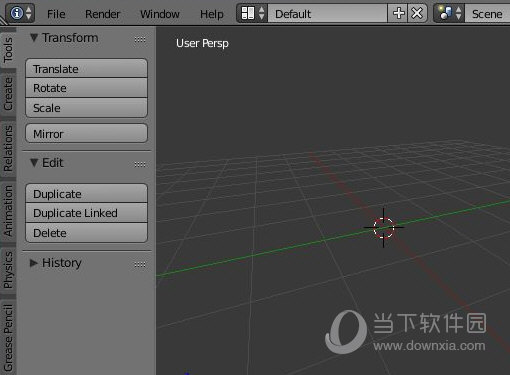The height and width of the screenshot is (375, 510).
Task: Click the Duplicate button
Action: 86,193
